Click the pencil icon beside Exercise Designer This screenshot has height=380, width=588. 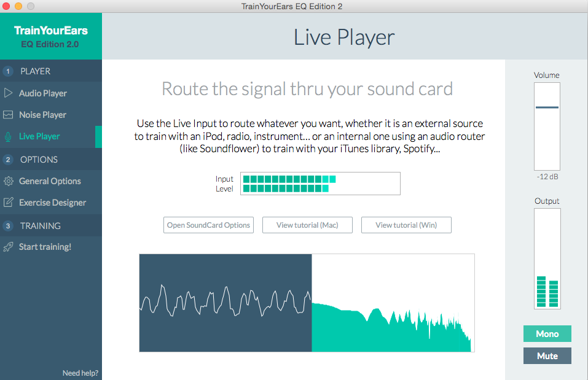[x=8, y=203]
